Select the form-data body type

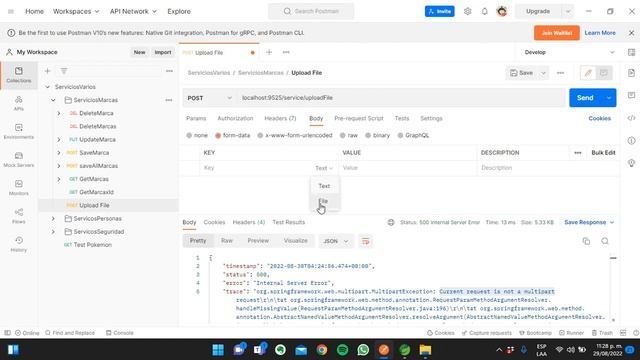232,136
